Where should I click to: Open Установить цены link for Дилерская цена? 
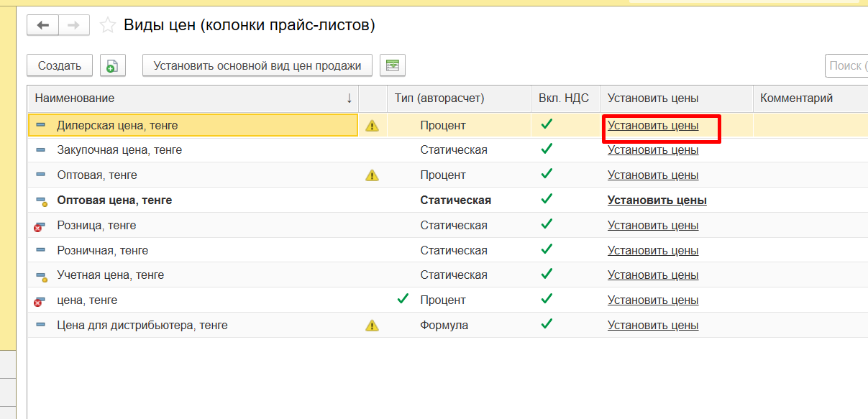pyautogui.click(x=652, y=125)
